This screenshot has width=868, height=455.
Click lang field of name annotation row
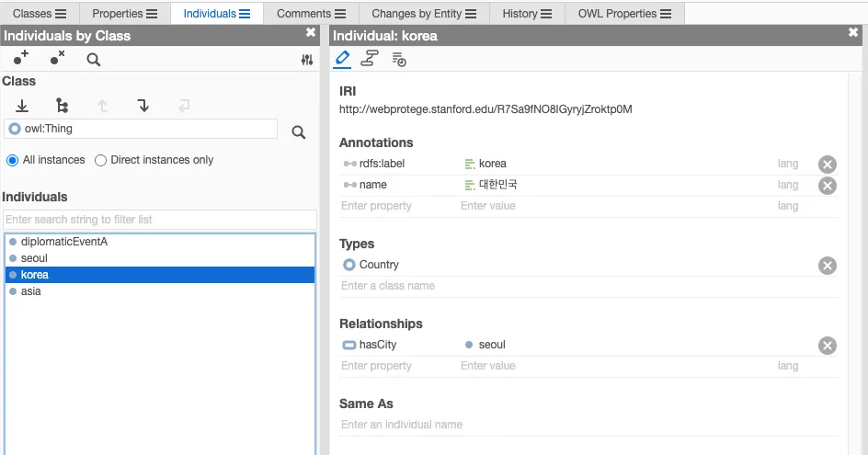788,185
